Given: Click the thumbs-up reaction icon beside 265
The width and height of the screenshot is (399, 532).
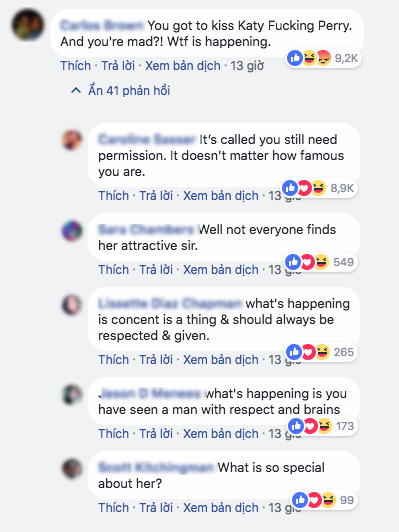Looking at the screenshot, I should click(x=294, y=352).
